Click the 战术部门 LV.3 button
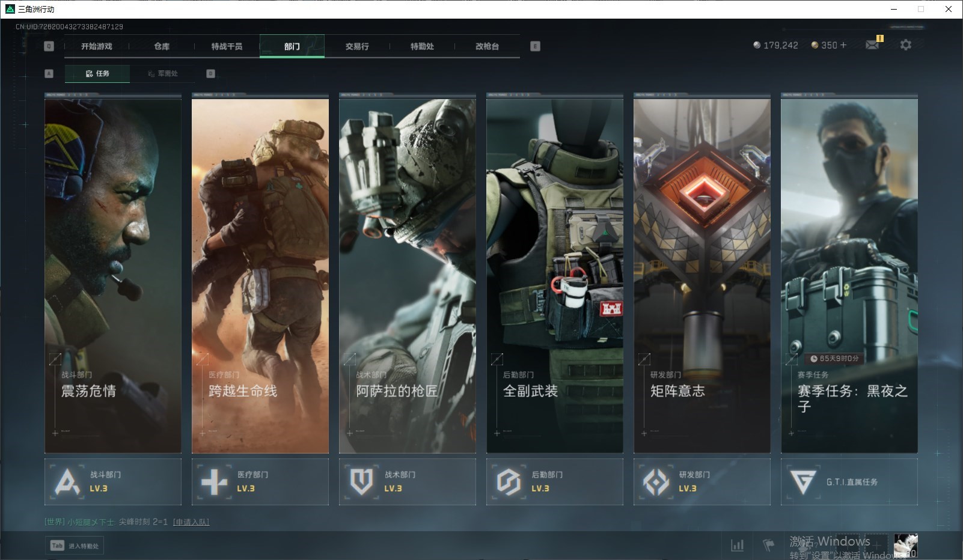Viewport: 963px width, 560px height. (408, 482)
